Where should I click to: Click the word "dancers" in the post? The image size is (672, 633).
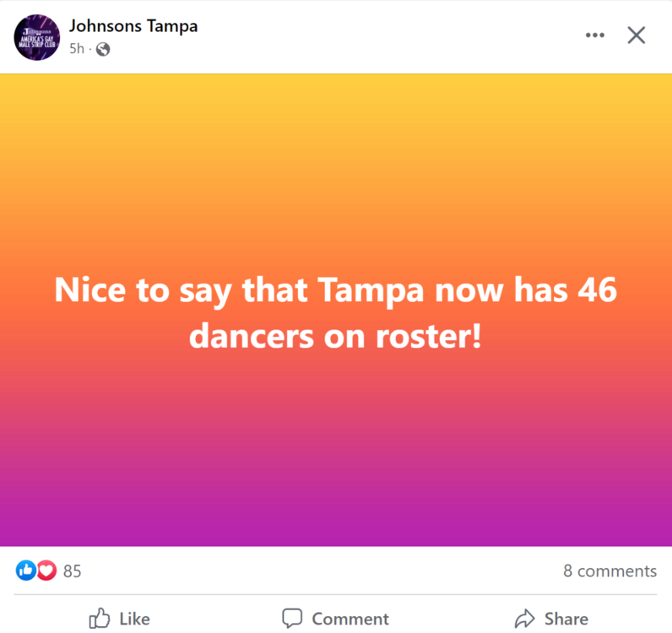pos(247,336)
